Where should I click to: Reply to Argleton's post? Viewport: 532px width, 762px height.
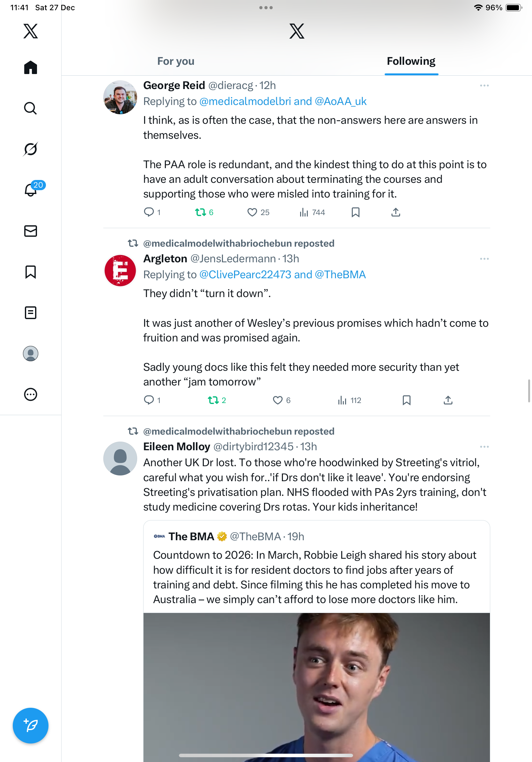(149, 400)
